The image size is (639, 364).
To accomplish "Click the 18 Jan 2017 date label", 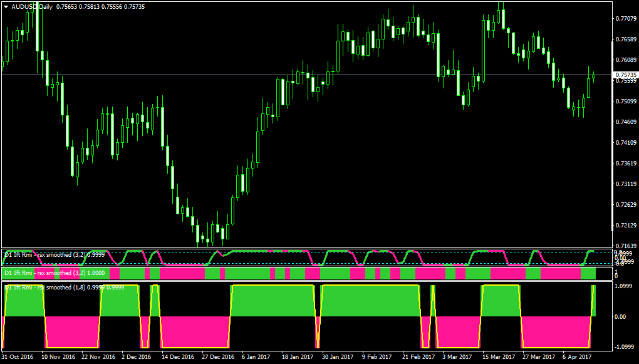I will [298, 356].
